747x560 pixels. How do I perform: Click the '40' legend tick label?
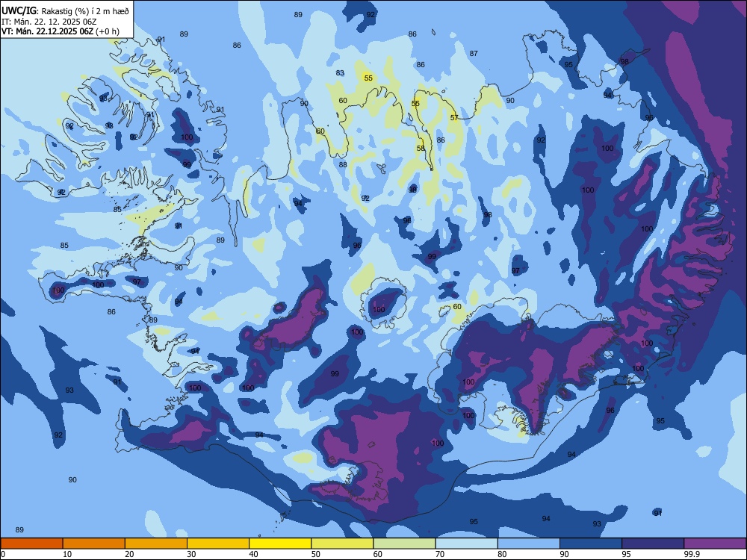coord(253,554)
